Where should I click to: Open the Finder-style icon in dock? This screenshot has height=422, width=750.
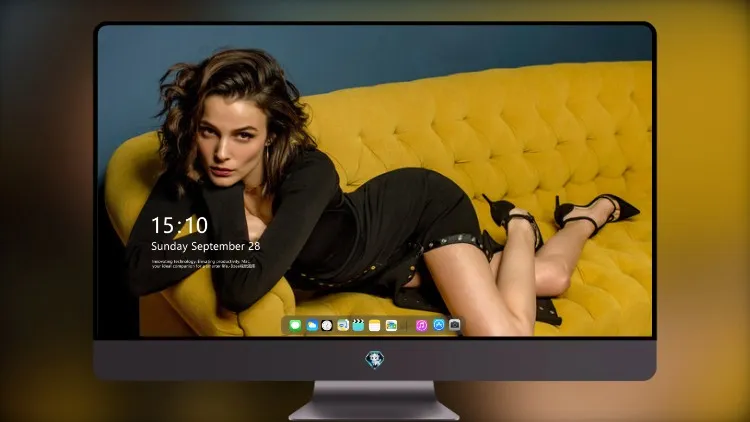tap(343, 325)
